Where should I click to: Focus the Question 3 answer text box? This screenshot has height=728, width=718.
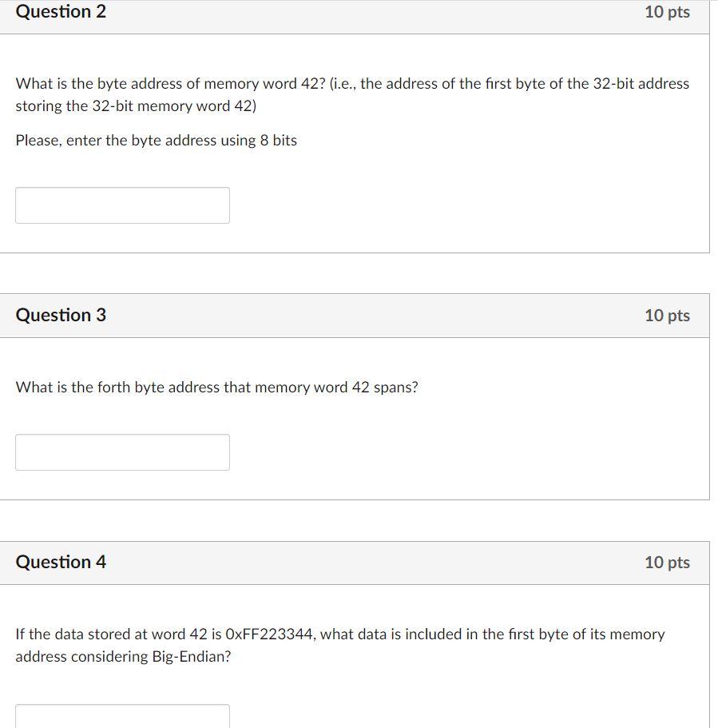tap(122, 452)
